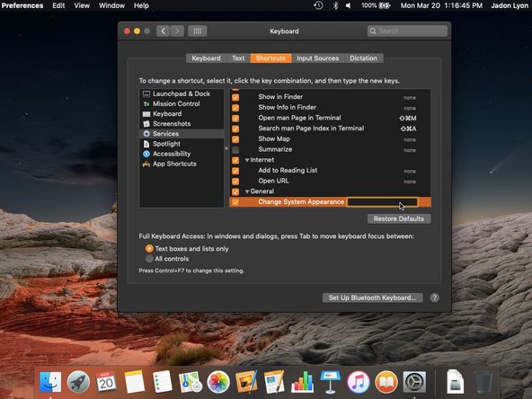This screenshot has height=399, width=532.
Task: Click the volume speaker menu bar icon
Action: point(349,5)
